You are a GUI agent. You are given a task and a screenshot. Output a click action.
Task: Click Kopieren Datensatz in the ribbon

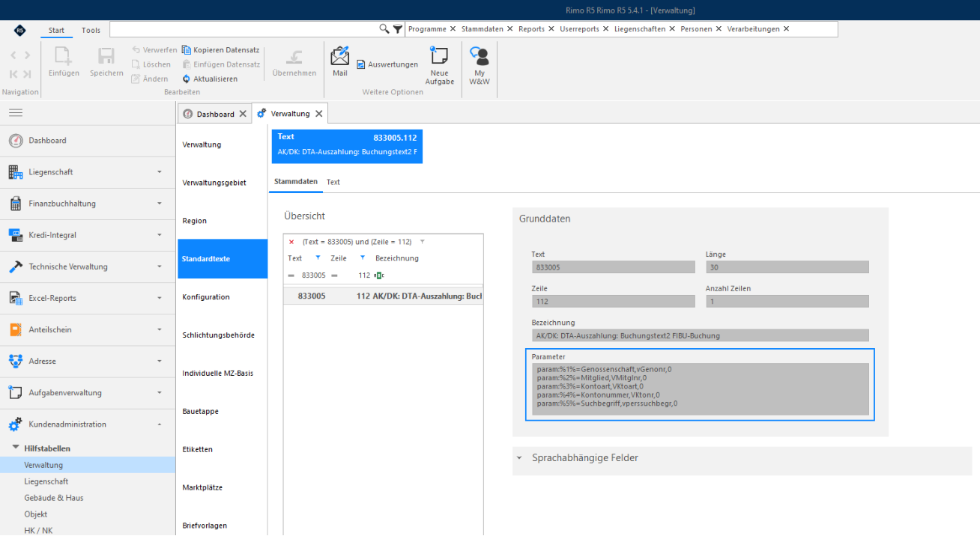point(221,50)
